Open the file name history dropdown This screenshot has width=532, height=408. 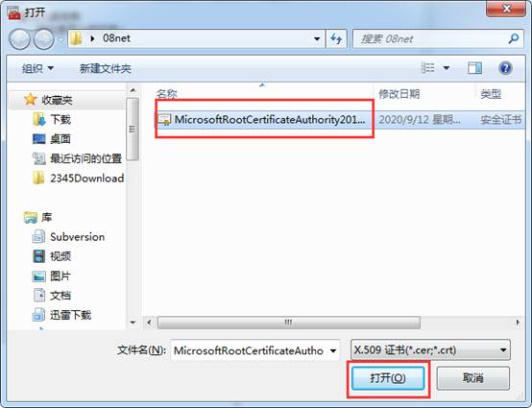pos(333,350)
